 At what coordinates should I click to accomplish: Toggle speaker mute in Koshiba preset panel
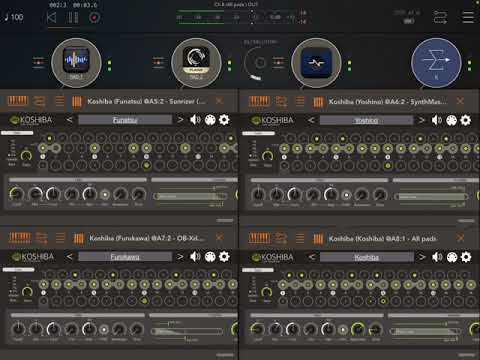(437, 257)
